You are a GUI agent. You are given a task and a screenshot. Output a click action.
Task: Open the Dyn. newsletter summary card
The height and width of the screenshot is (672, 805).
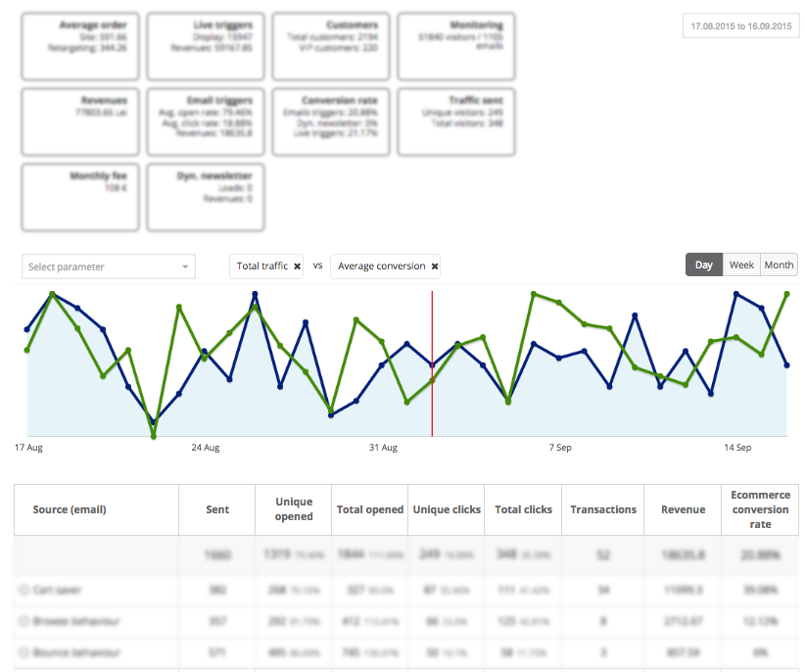point(206,197)
